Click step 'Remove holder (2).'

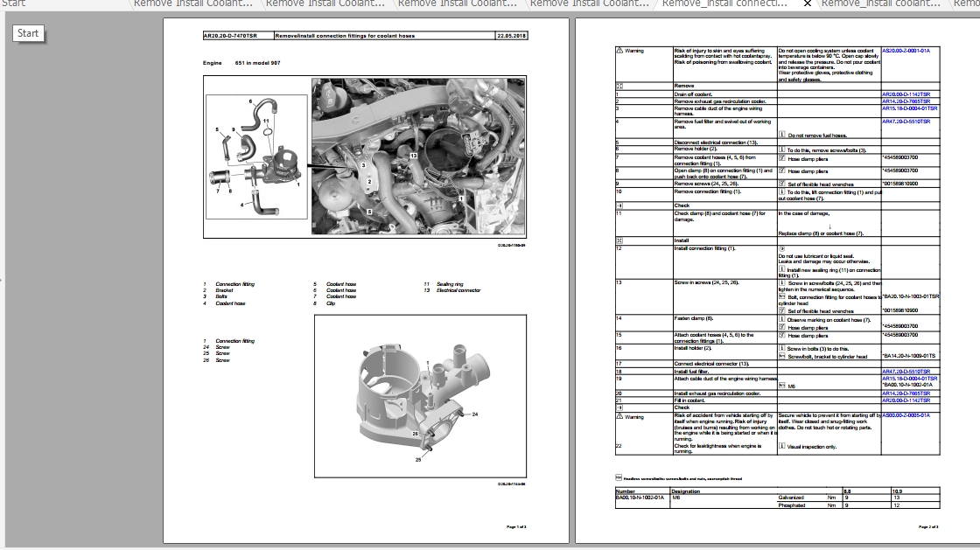[x=696, y=150]
